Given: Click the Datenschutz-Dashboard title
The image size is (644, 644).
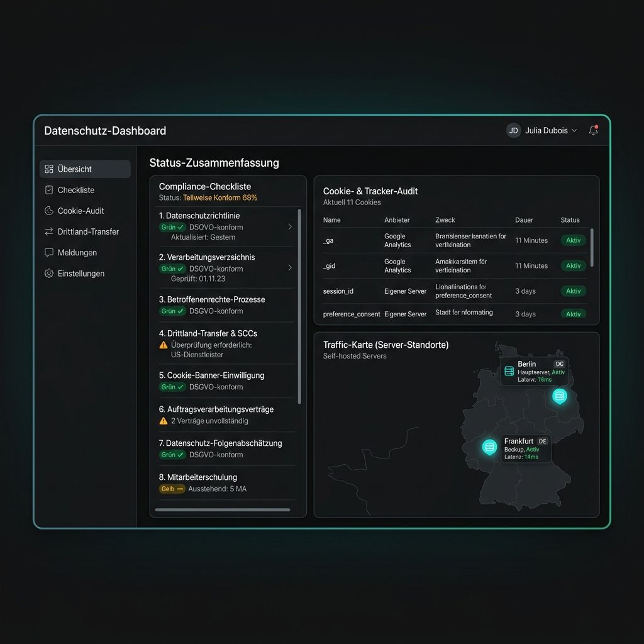Looking at the screenshot, I should [105, 131].
